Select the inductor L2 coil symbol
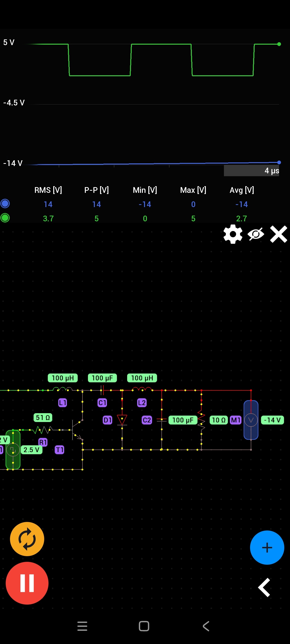The image size is (290, 644). point(142,389)
